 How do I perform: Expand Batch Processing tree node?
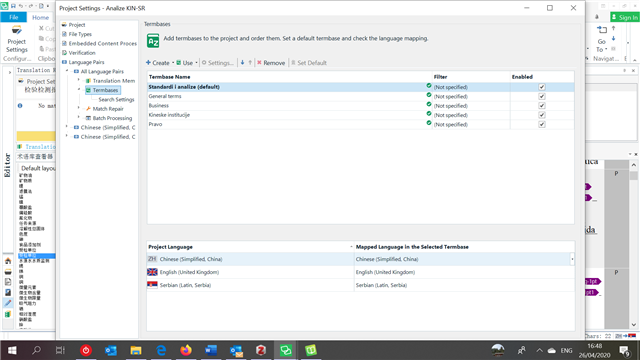tap(79, 118)
